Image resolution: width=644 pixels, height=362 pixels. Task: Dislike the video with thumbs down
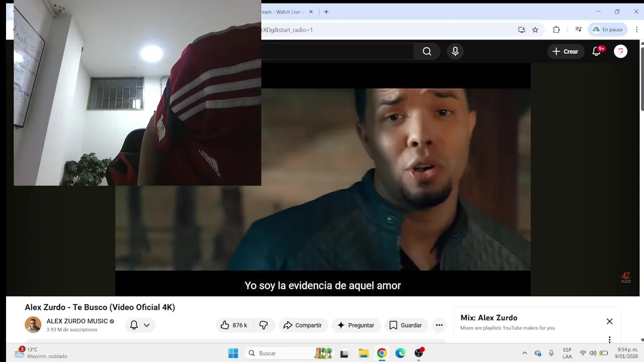pyautogui.click(x=264, y=325)
